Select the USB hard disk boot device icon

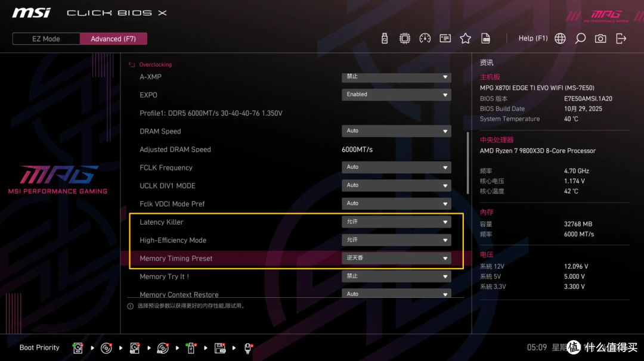pos(135,348)
